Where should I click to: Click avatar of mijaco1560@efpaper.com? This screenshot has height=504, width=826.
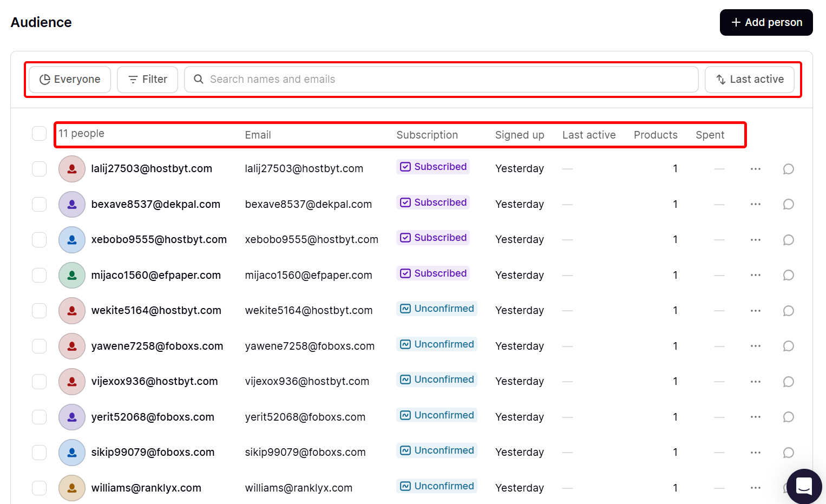(x=72, y=275)
